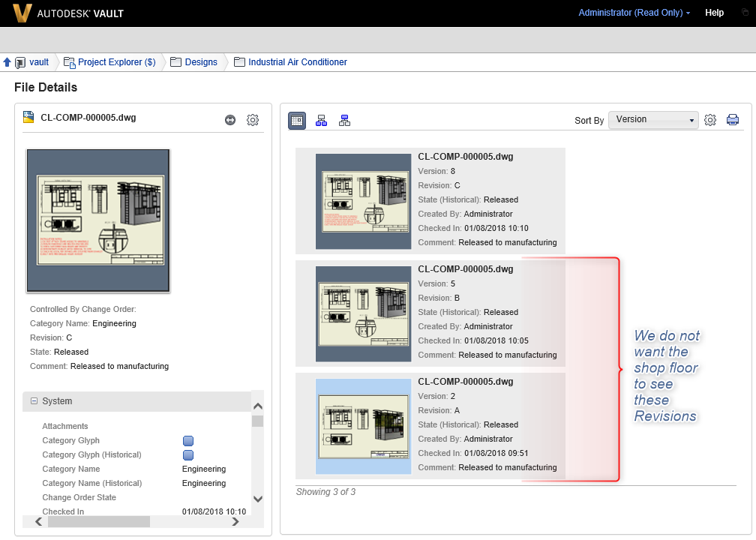Click the 'Revision: A' text

click(x=439, y=410)
